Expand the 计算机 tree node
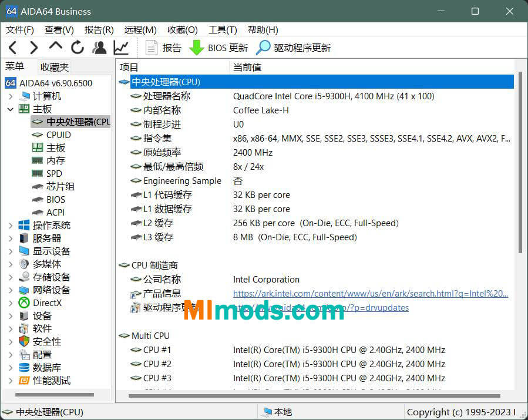Screen dimensions: 528x420 pyautogui.click(x=11, y=97)
